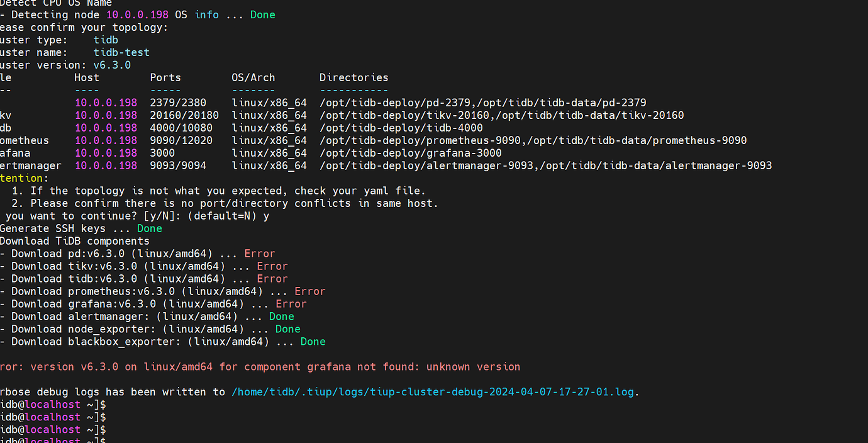Click the continue prompt answer 'y'
The height and width of the screenshot is (443, 868).
pos(266,216)
